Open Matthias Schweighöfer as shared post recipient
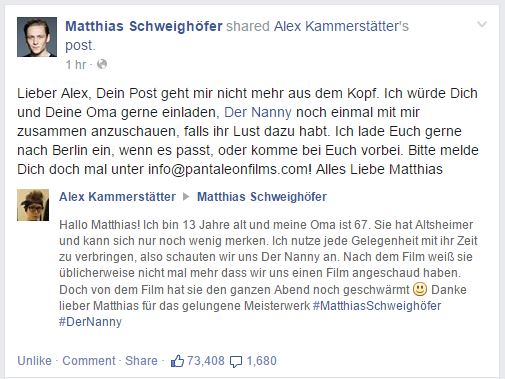505x379 pixels. [x=262, y=197]
